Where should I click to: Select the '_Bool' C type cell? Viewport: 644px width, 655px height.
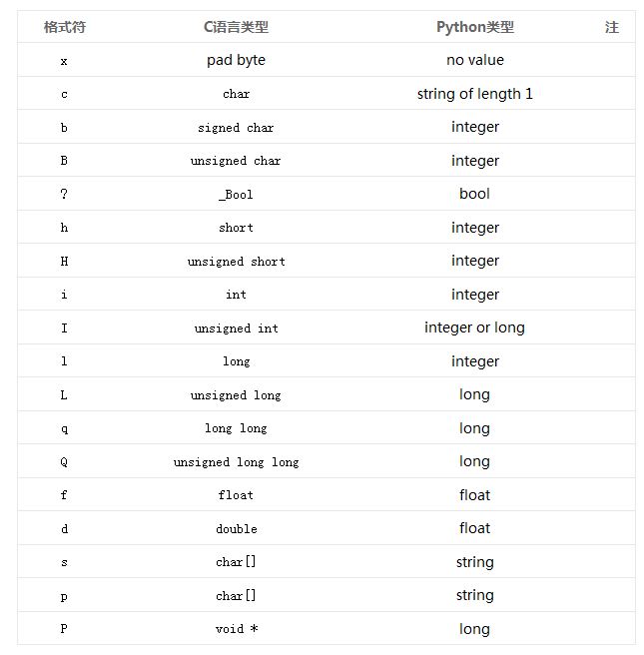click(x=236, y=195)
